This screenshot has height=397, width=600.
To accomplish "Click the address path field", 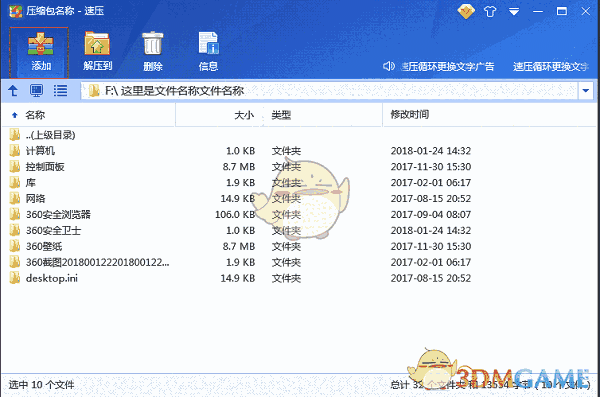I will [329, 91].
